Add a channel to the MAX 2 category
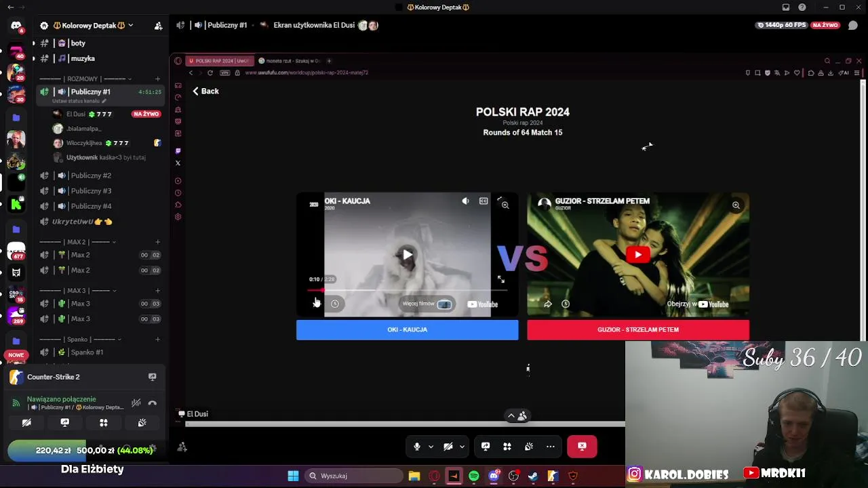This screenshot has height=488, width=868. tap(157, 242)
